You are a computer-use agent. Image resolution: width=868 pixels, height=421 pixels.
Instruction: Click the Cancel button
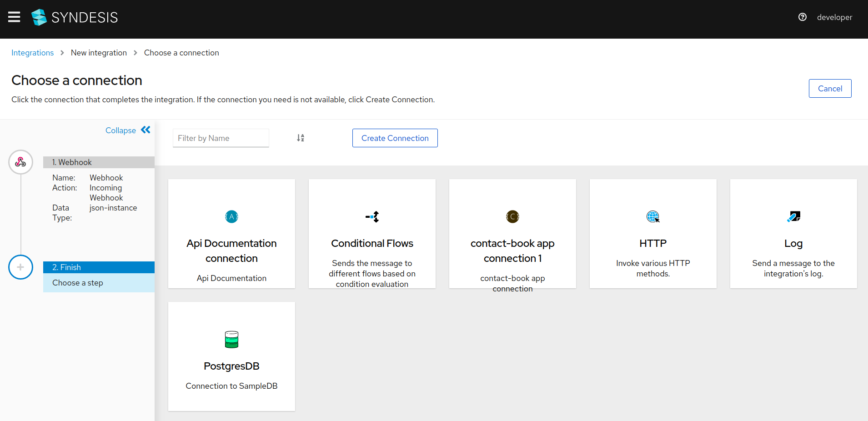[x=830, y=89]
